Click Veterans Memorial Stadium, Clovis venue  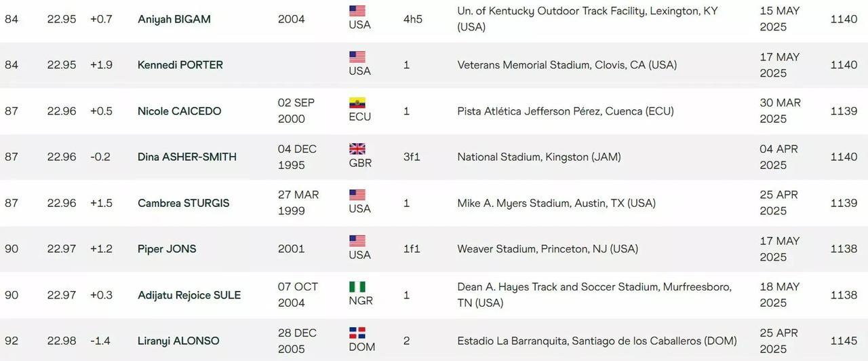click(567, 65)
